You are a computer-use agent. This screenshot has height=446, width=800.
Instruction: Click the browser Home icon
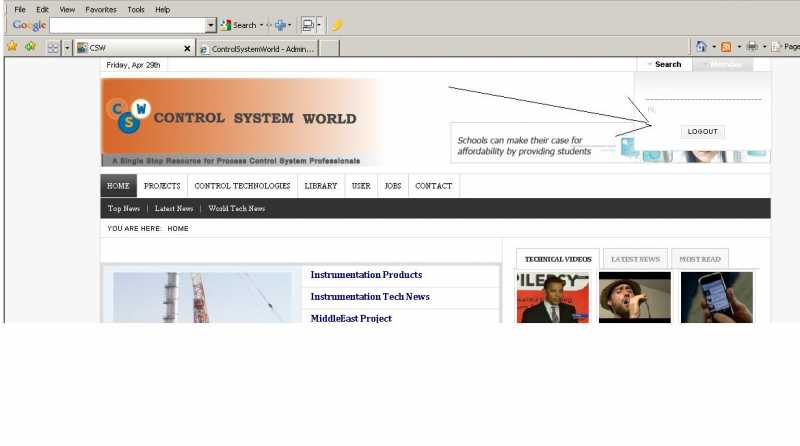coord(702,47)
